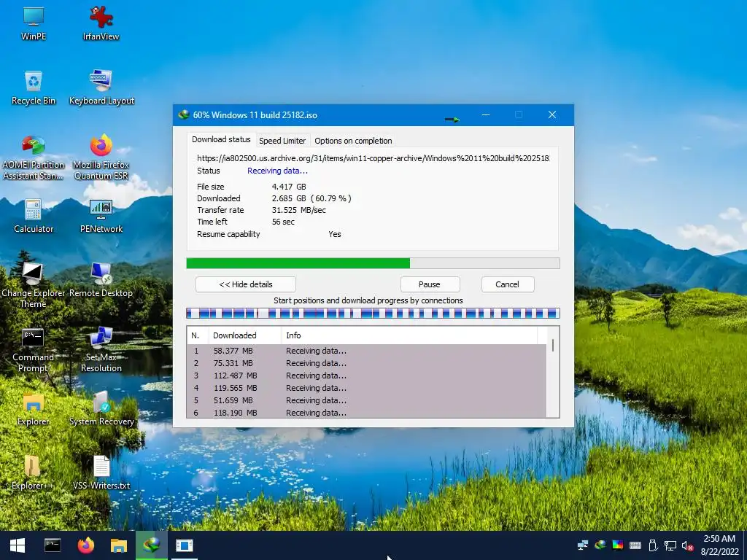Select the PENetwork desktop icon

tap(101, 216)
